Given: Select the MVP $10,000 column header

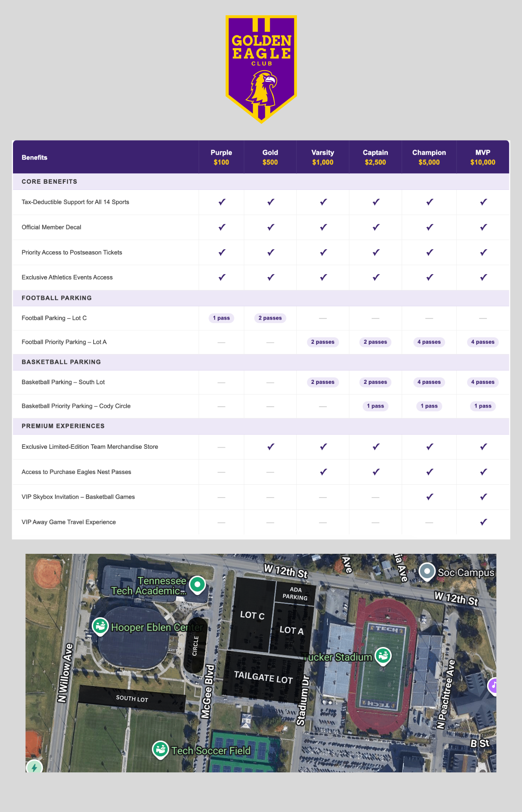Looking at the screenshot, I should tap(483, 157).
